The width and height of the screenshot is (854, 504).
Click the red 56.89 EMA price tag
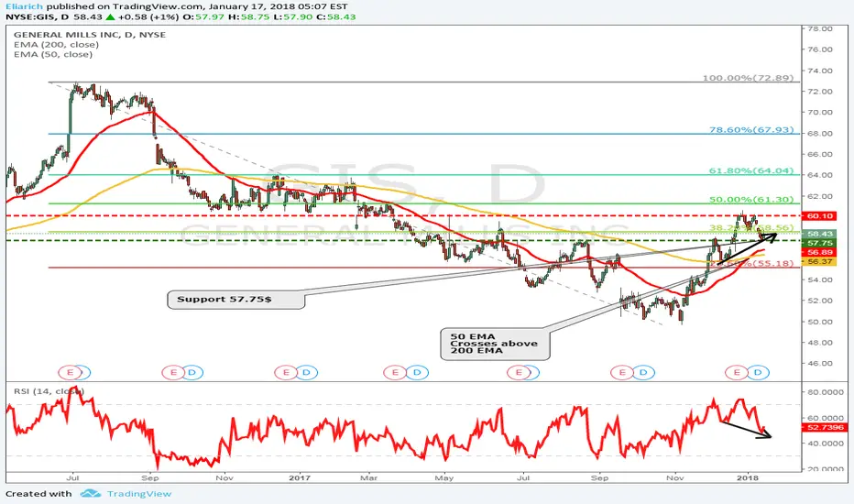coord(820,252)
